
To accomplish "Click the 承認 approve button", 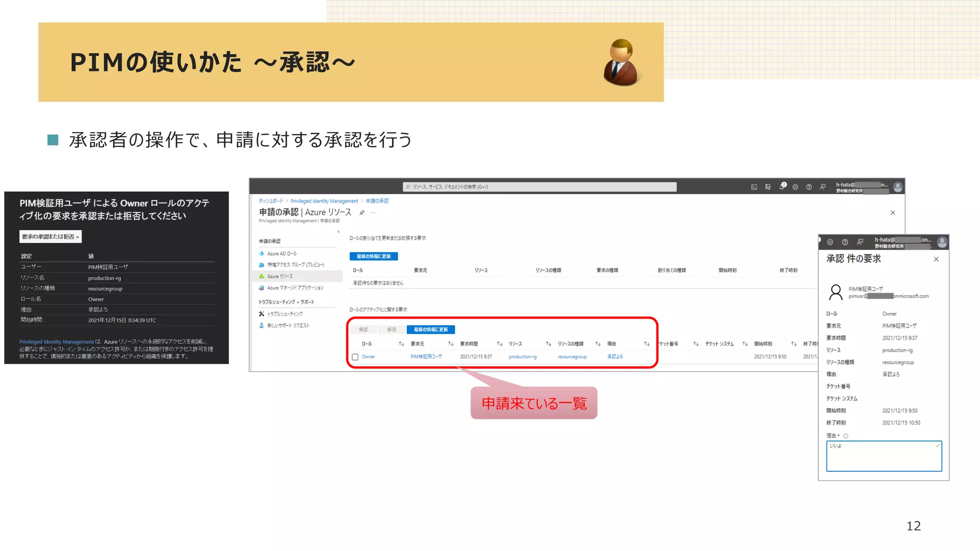I will (363, 330).
